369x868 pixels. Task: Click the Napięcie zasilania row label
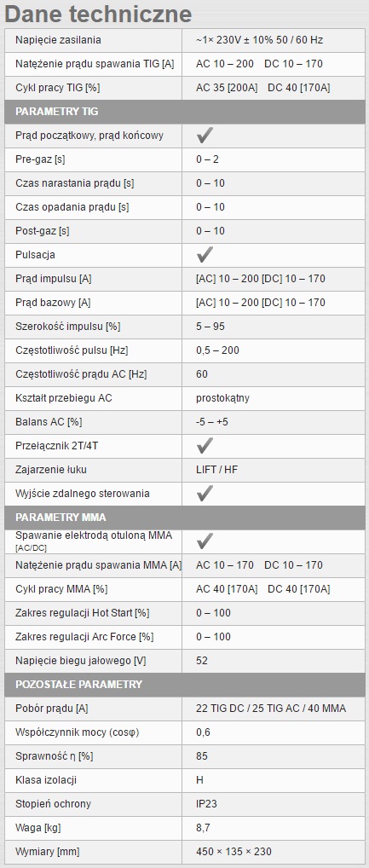[x=58, y=40]
